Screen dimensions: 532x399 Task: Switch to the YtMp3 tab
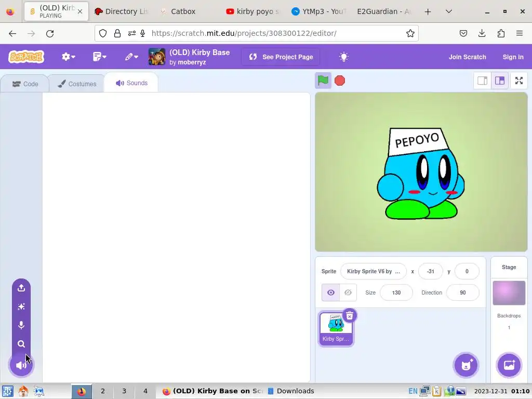[x=318, y=11]
